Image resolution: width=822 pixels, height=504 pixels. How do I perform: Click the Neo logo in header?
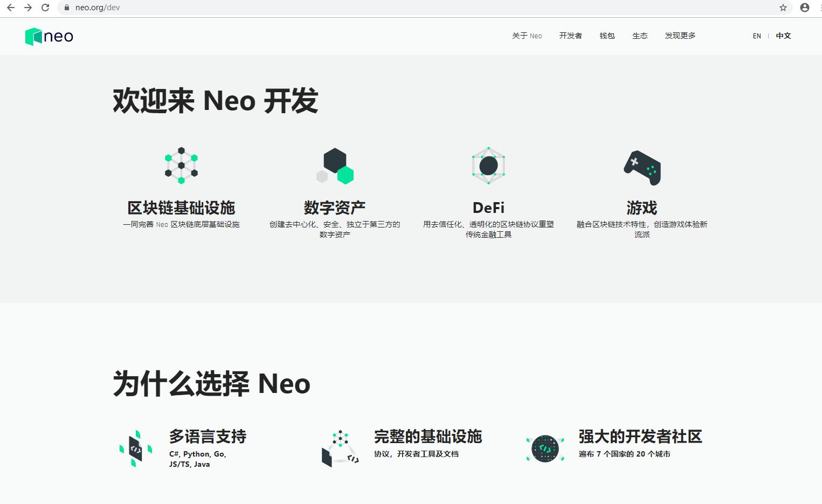click(x=49, y=36)
